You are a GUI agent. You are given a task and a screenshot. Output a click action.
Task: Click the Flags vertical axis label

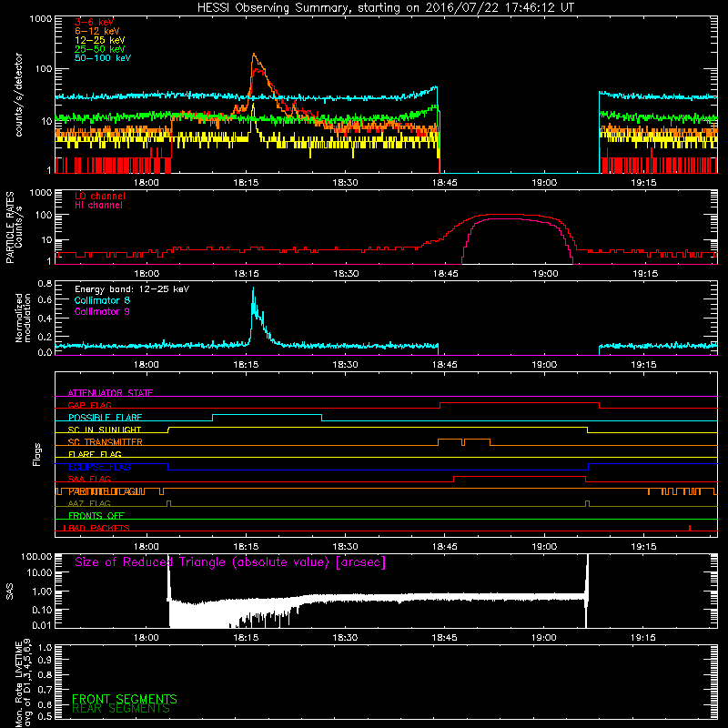(x=37, y=454)
